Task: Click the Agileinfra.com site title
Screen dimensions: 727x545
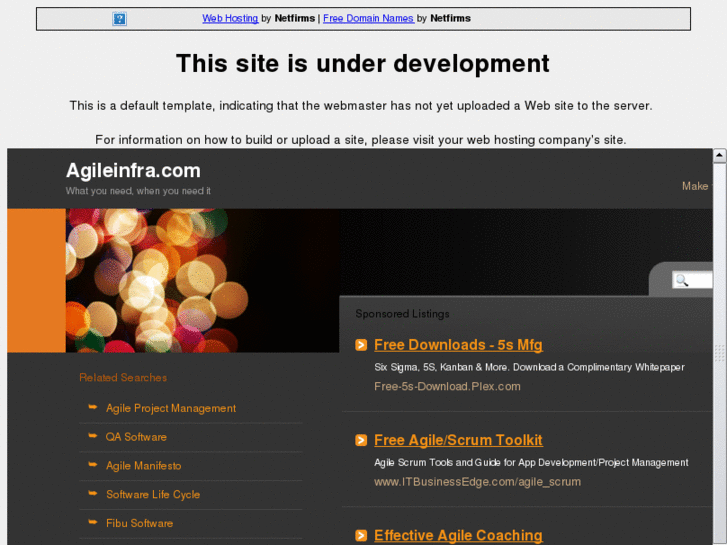Action: 133,171
